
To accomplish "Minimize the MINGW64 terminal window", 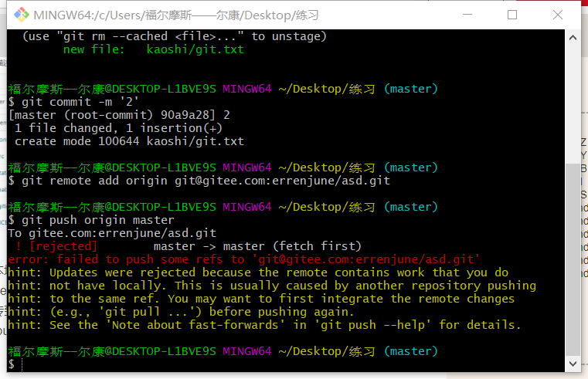I will coord(467,15).
